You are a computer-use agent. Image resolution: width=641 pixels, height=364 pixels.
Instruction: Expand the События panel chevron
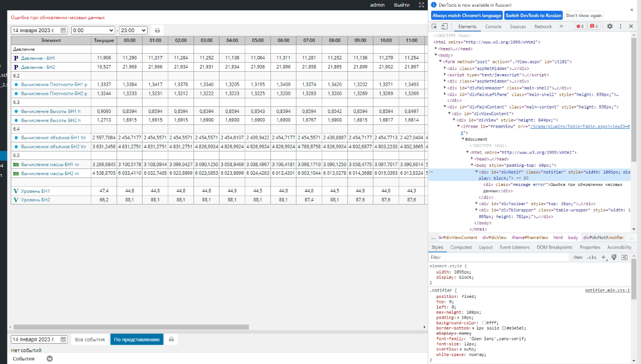point(49,359)
